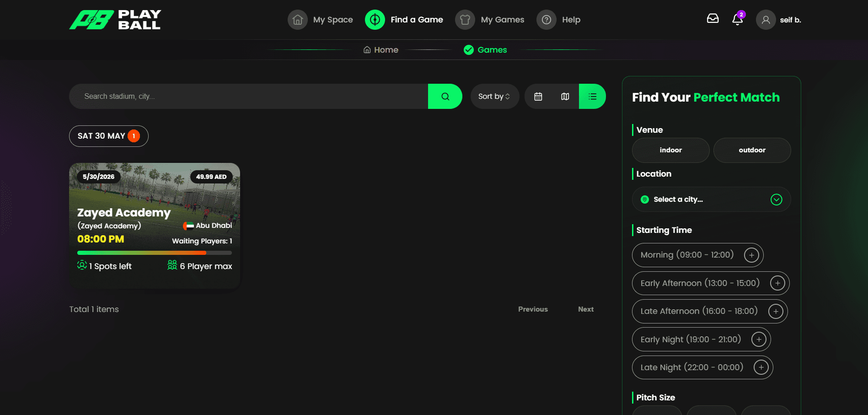Click the spots left person icon

(x=82, y=265)
